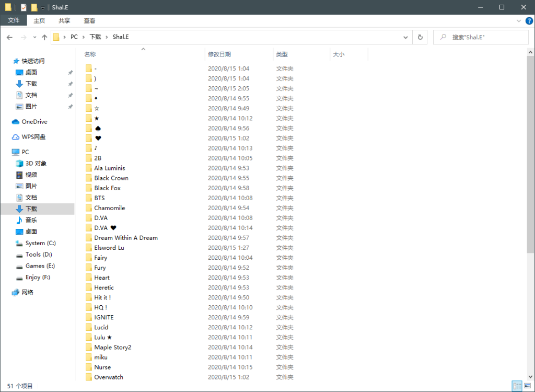Refresh the Shal.E folder view

420,37
